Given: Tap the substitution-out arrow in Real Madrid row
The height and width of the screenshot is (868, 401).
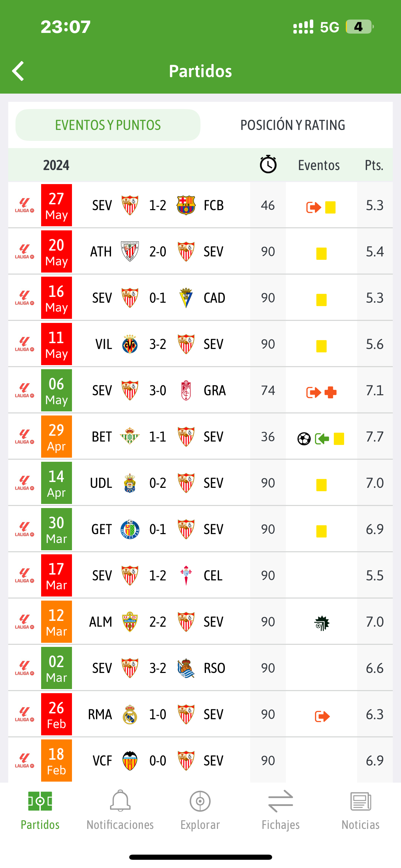Looking at the screenshot, I should coord(322,716).
